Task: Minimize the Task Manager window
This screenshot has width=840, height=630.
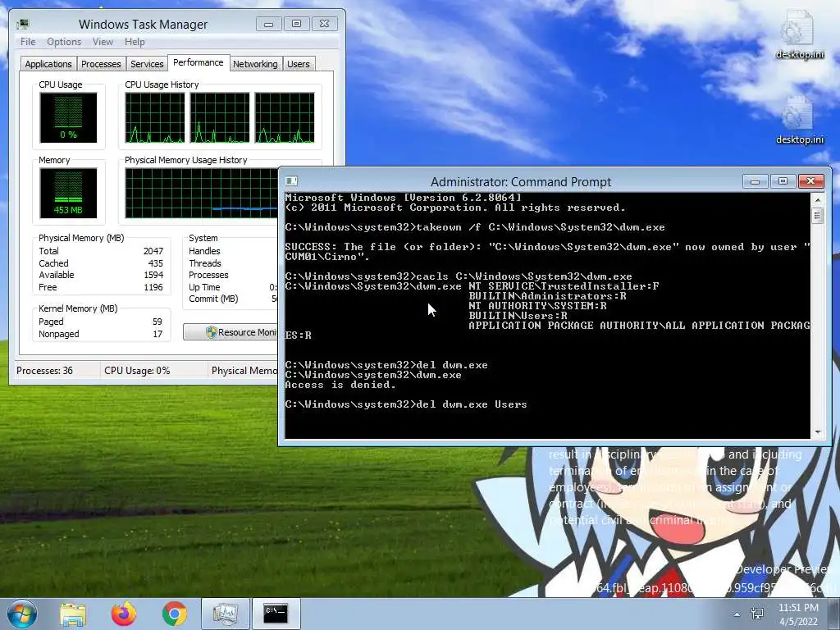Action: [268, 24]
